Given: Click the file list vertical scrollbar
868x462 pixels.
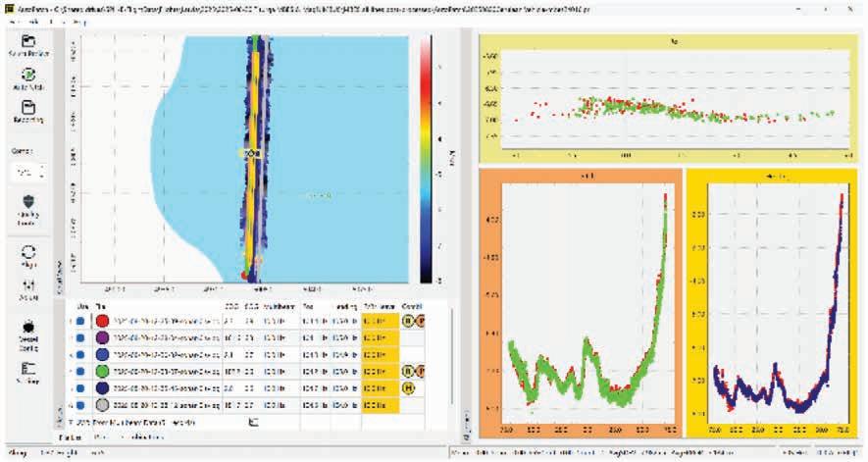Looking at the screenshot, I should pyautogui.click(x=451, y=357).
